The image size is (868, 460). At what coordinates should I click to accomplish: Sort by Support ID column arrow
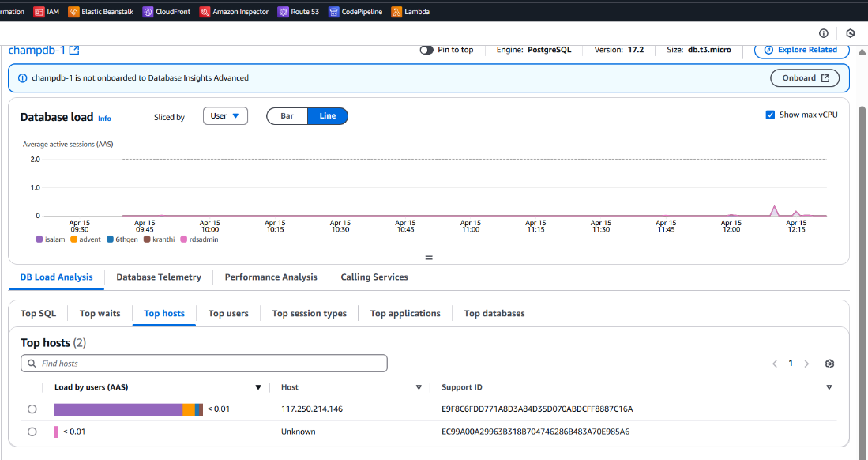coord(829,387)
